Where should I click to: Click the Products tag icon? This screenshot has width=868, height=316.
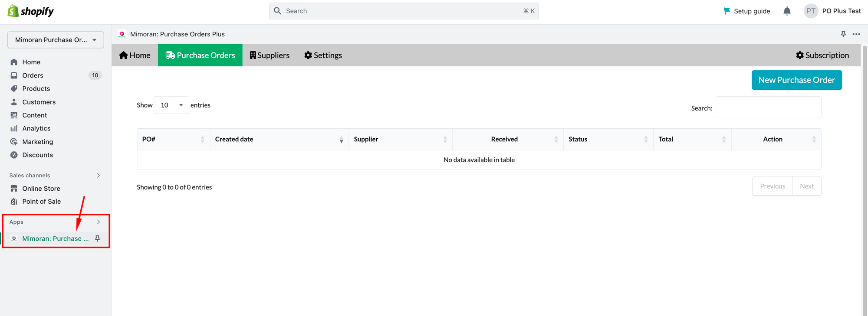tap(14, 88)
